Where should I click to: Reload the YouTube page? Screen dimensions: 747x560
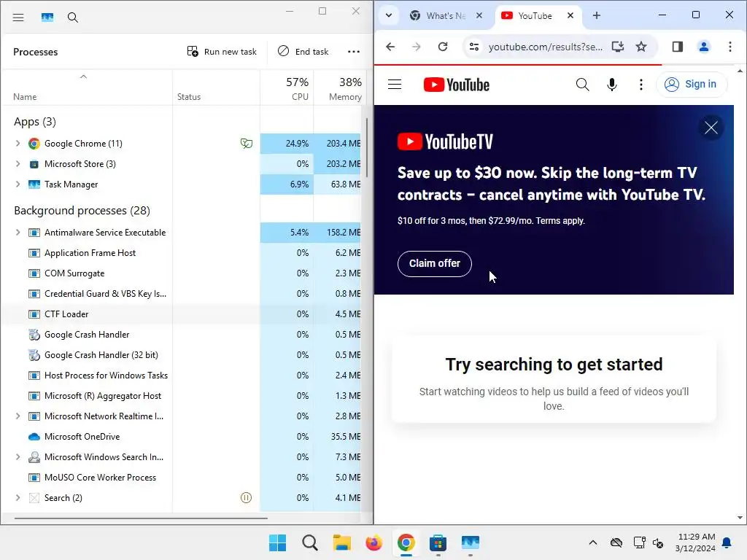pyautogui.click(x=443, y=47)
